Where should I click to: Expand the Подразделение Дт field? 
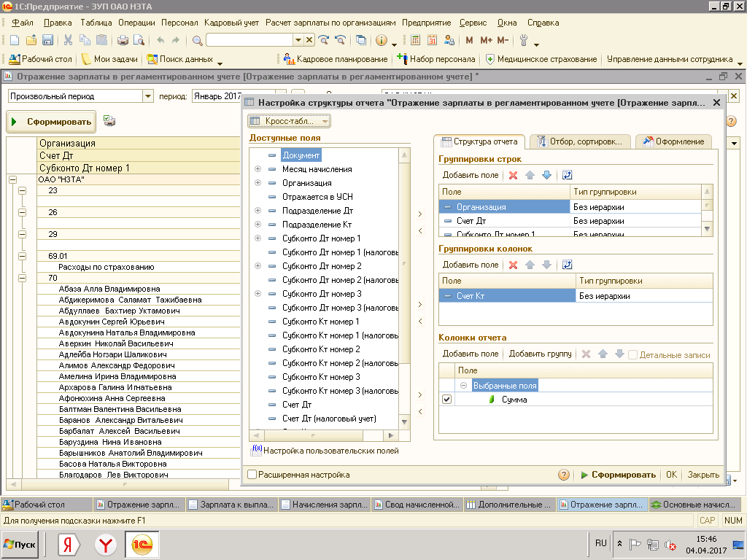pos(258,211)
